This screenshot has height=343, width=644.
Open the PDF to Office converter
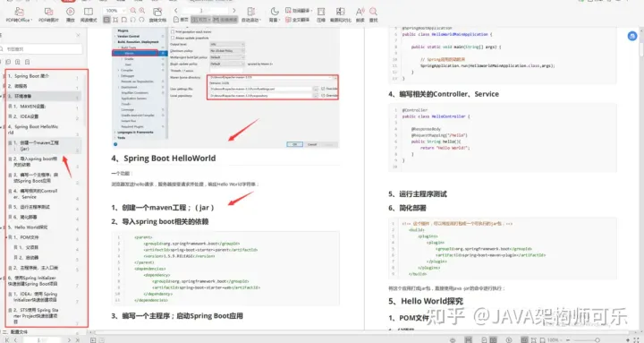(x=18, y=14)
